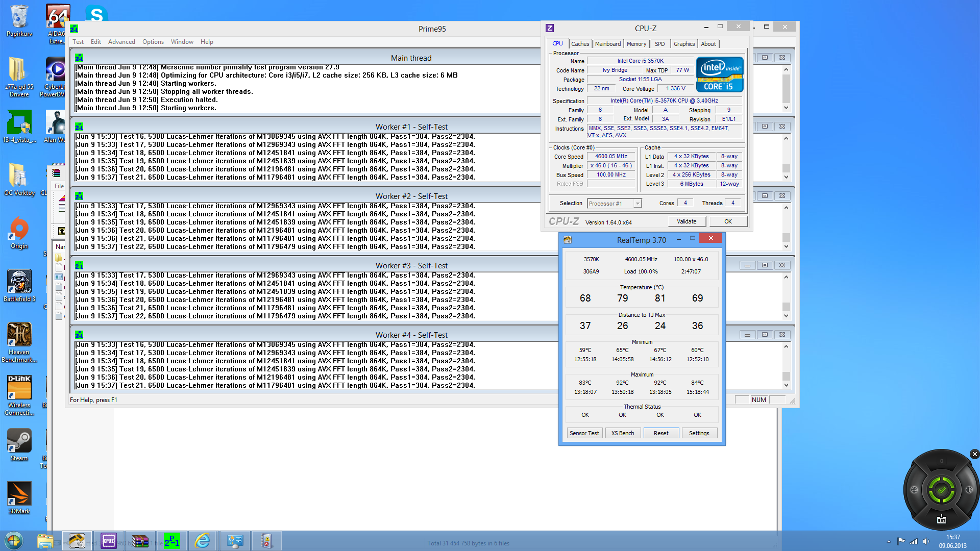The image size is (980, 551).
Task: Open the volume control in the tray
Action: tap(926, 541)
